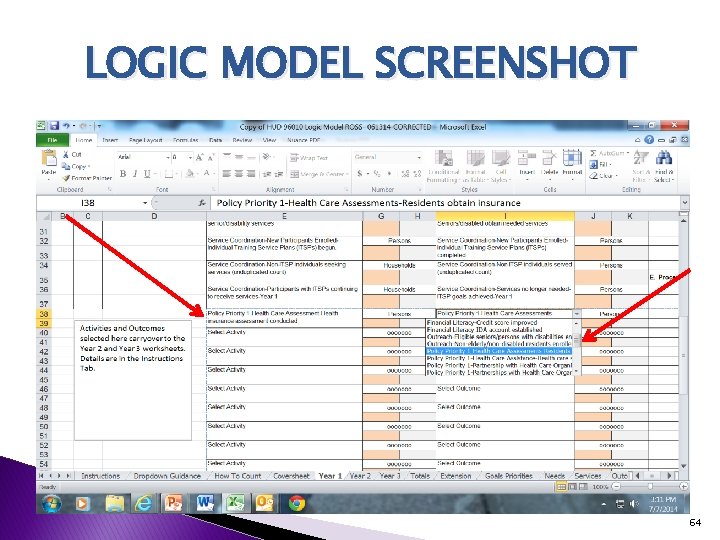Open the File tab
The height and width of the screenshot is (540, 720).
pos(52,140)
